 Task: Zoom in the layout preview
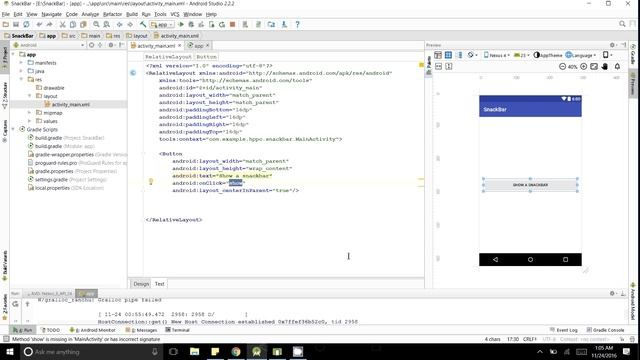tap(584, 66)
